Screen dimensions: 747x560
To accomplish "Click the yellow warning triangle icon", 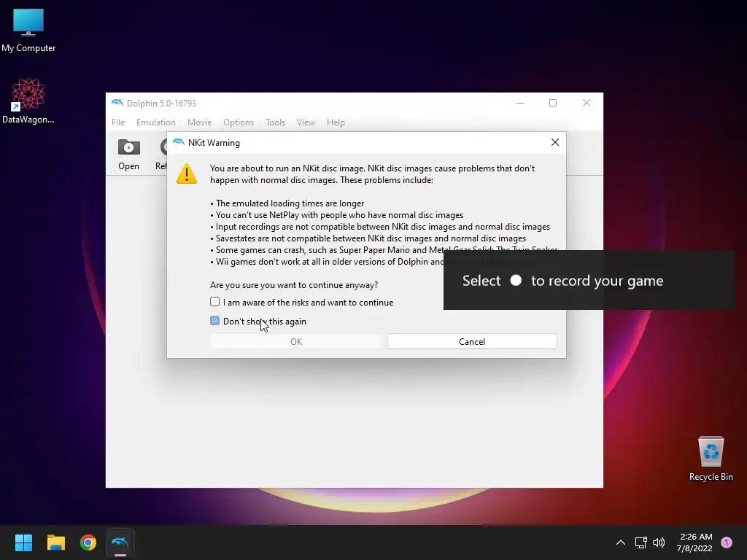I will point(187,174).
